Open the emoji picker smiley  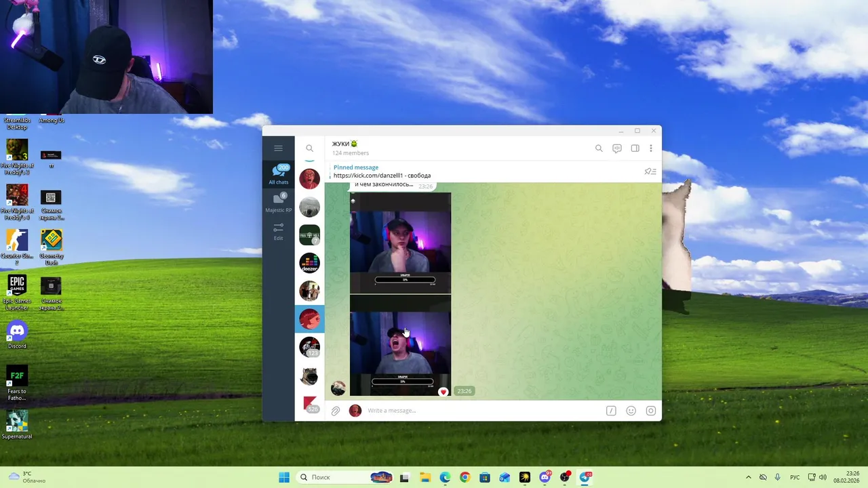coord(631,411)
